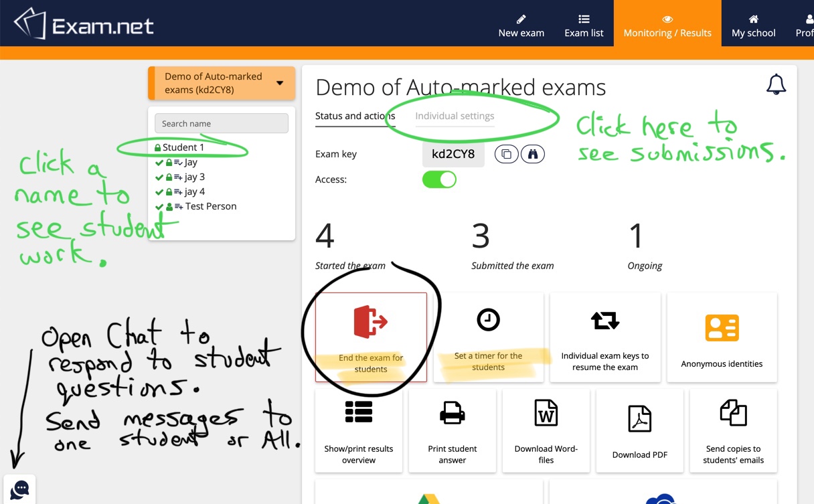This screenshot has height=504, width=814.
Task: Switch to Individual settings tab
Action: pyautogui.click(x=455, y=116)
